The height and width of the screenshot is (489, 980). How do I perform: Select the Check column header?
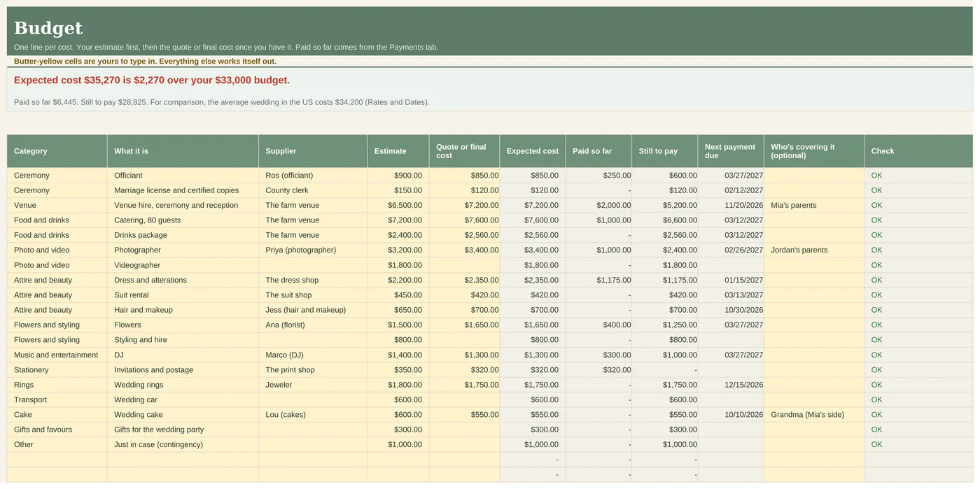[x=918, y=151]
